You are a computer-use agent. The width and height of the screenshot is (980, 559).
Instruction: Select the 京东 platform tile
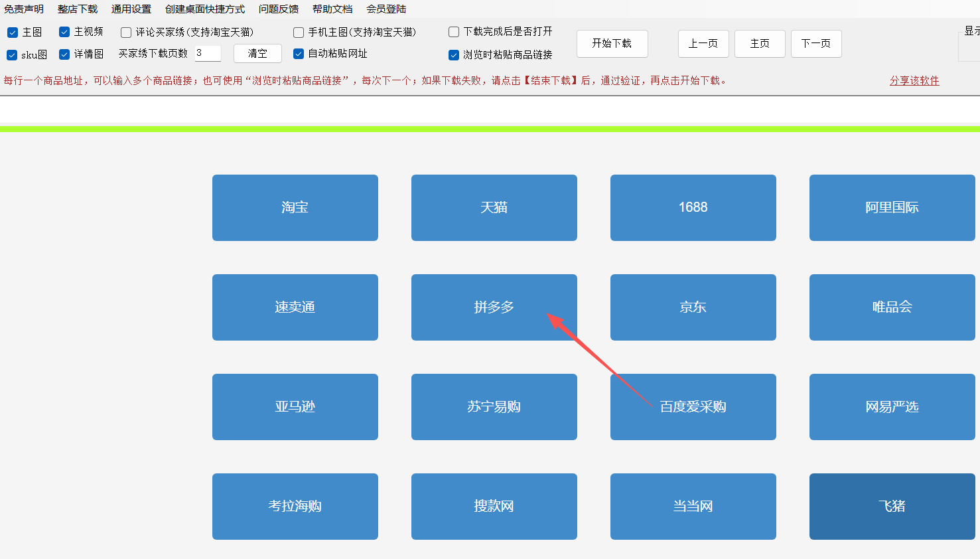693,307
